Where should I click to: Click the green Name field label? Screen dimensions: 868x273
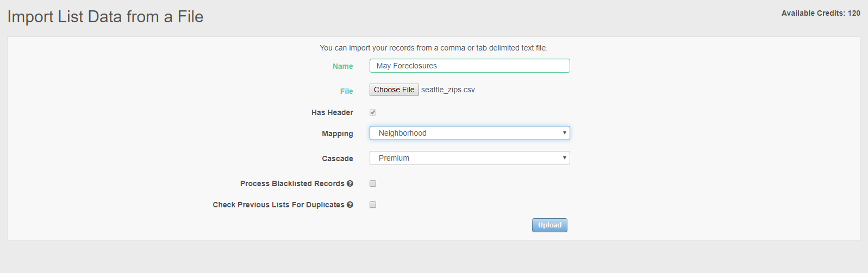pos(342,66)
